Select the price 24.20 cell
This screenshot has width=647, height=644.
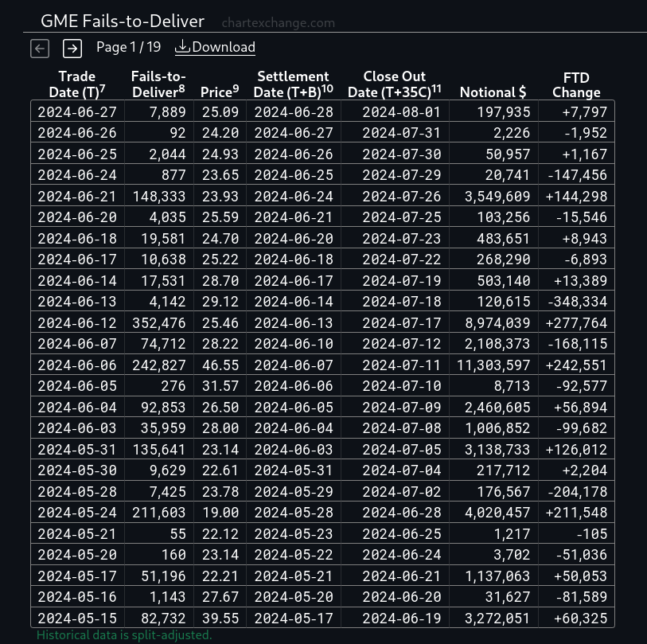[x=220, y=133]
